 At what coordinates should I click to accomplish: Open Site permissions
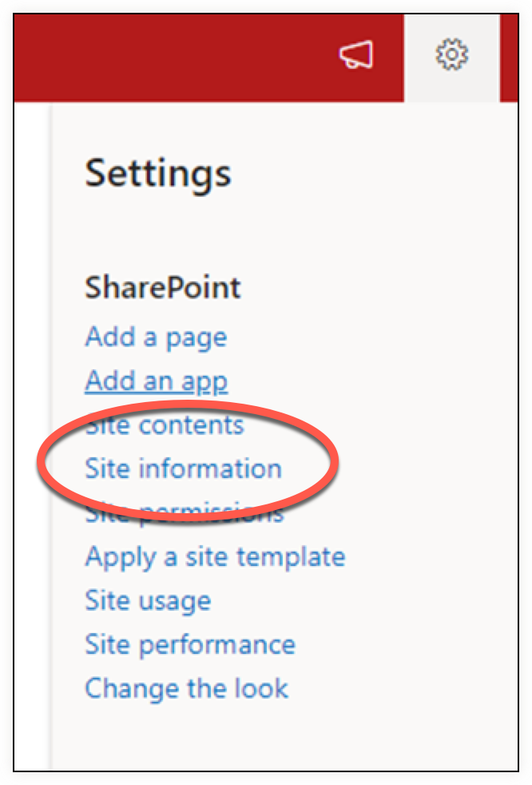pyautogui.click(x=185, y=513)
